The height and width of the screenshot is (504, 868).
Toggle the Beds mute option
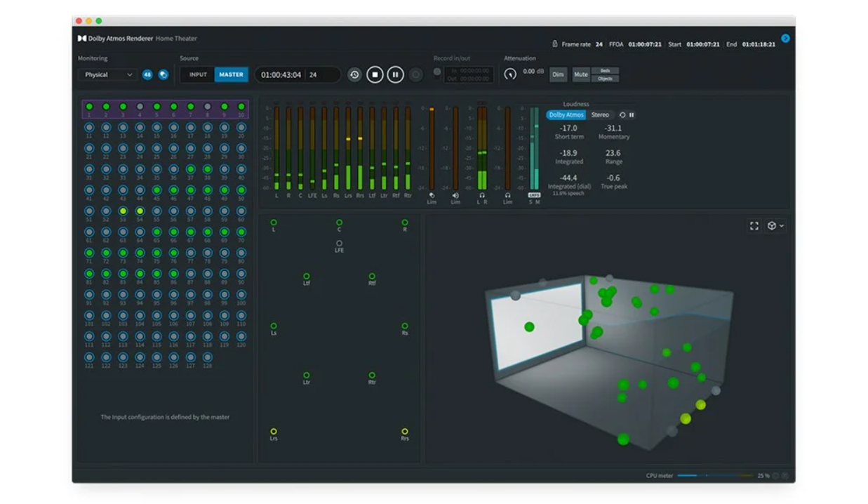[x=605, y=71]
